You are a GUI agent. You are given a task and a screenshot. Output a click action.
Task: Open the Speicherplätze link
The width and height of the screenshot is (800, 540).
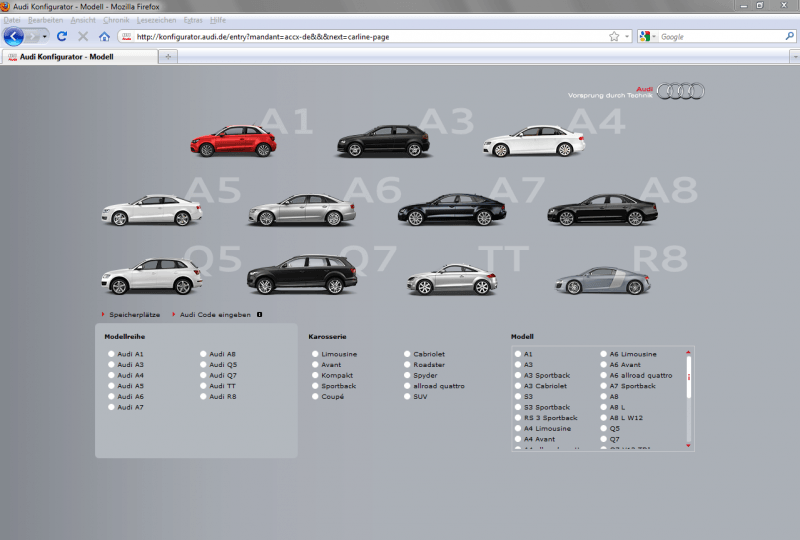134,315
